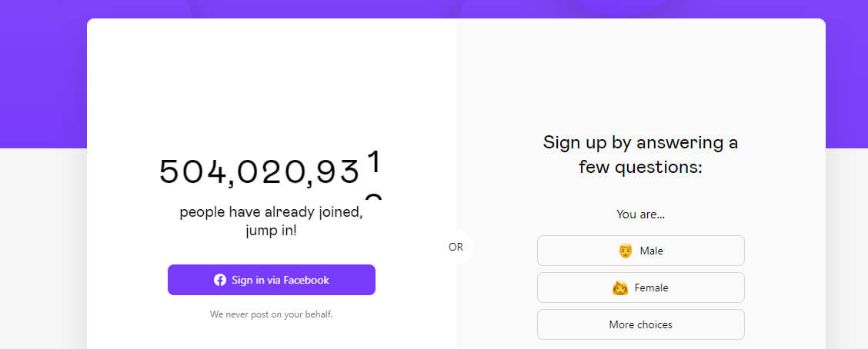Click the partially hidden digit below the counter
The width and height of the screenshot is (868, 349).
[375, 195]
